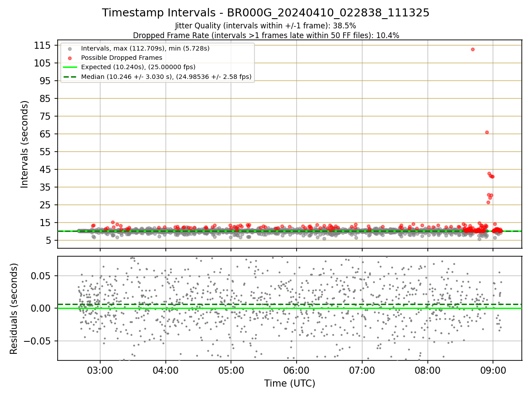
Task: Click the highest red outlier point near 112 seconds
Action: (473, 49)
